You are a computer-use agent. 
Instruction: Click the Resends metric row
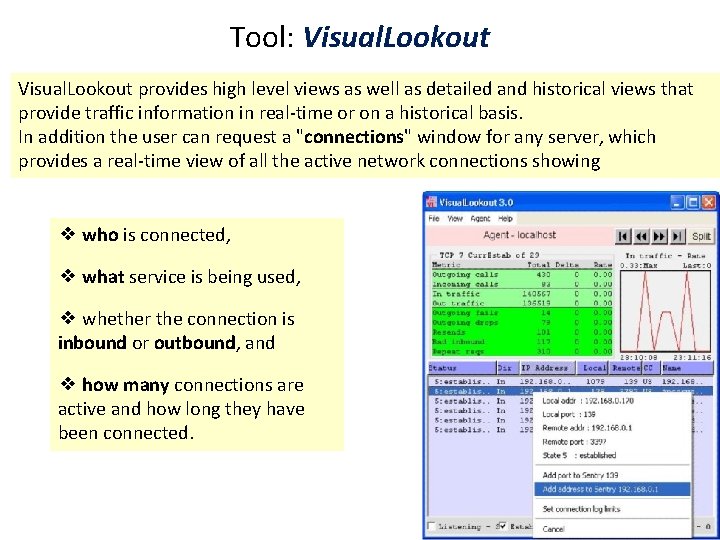[522, 332]
